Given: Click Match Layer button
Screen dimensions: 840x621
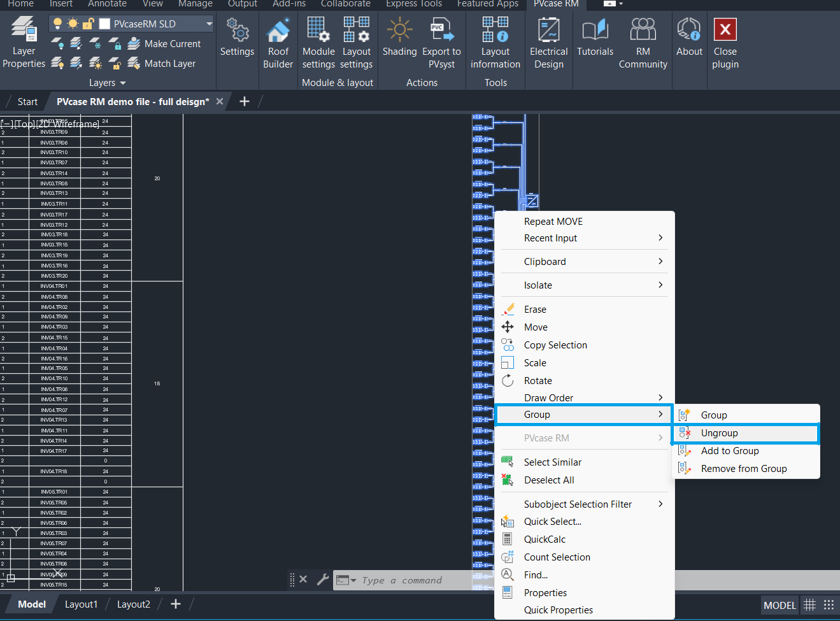Looking at the screenshot, I should [x=162, y=63].
